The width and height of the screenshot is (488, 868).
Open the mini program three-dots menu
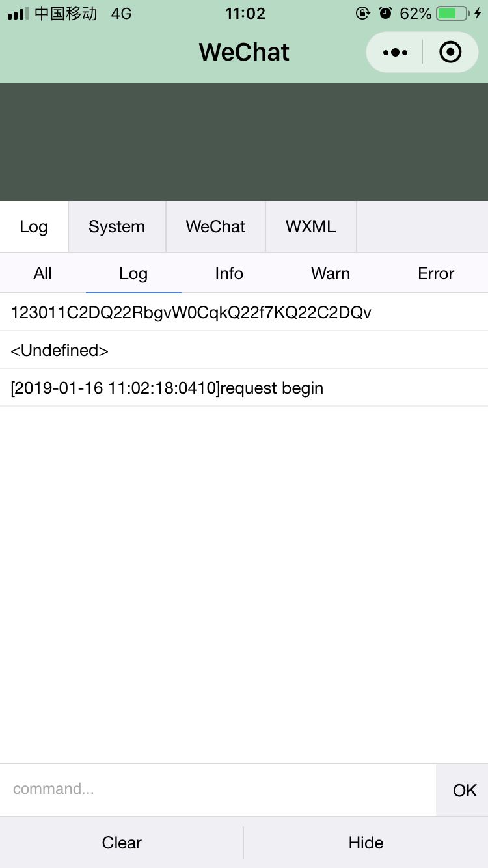[395, 52]
